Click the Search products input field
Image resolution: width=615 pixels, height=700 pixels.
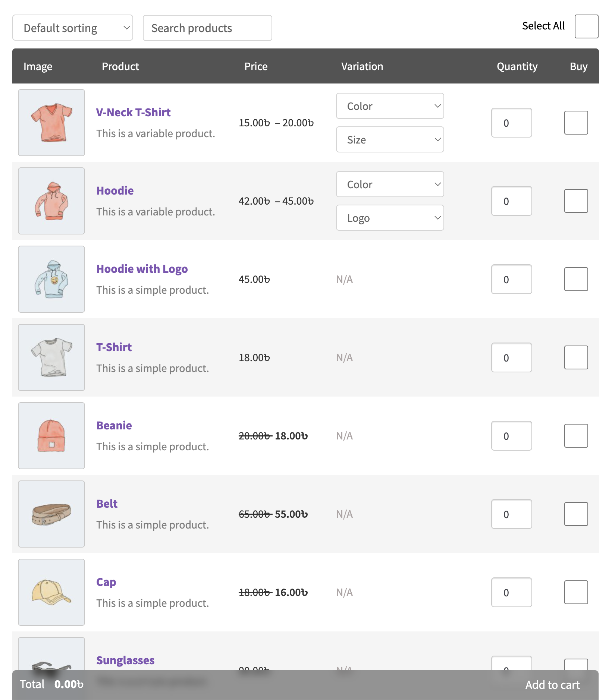tap(207, 28)
